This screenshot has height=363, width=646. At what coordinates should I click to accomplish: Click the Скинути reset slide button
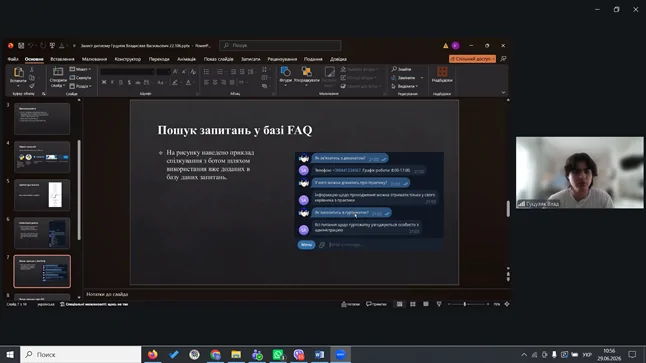pyautogui.click(x=80, y=77)
